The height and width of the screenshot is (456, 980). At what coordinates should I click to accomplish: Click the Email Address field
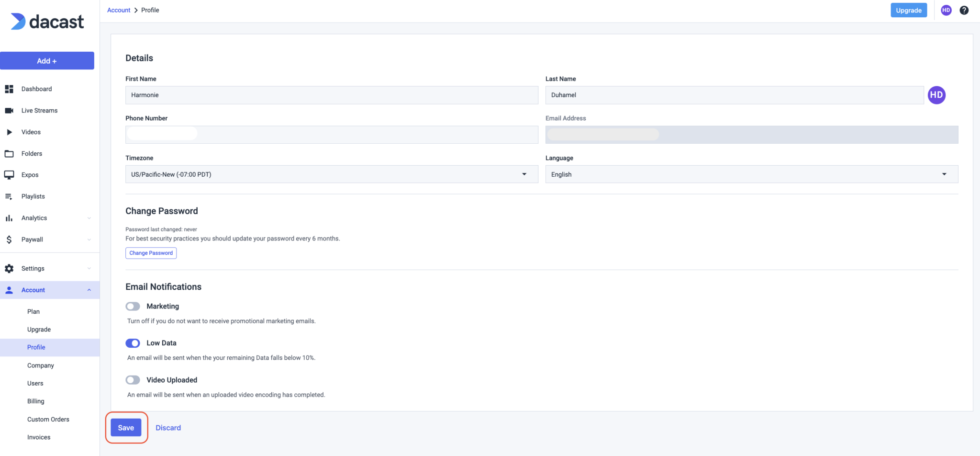pyautogui.click(x=752, y=135)
